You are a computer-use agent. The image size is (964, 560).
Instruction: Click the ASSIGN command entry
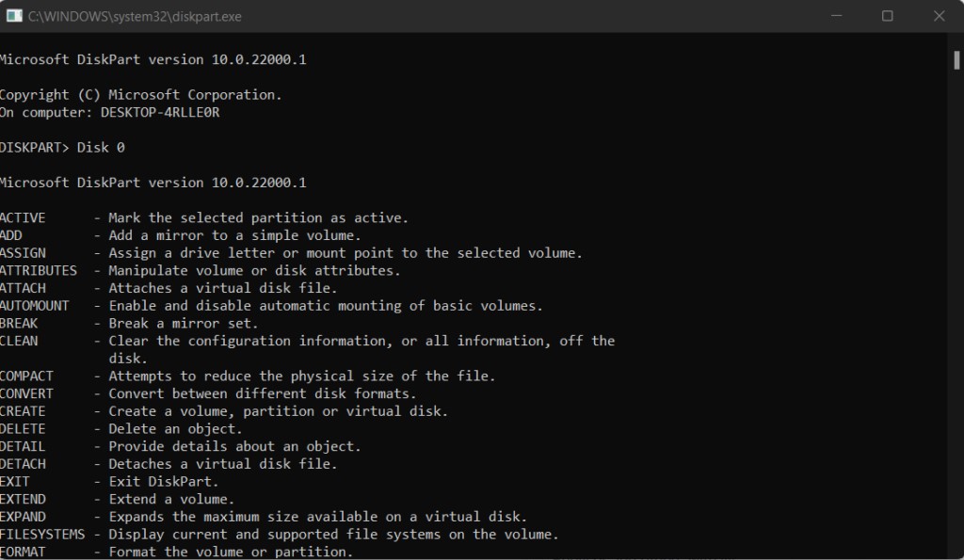pyautogui.click(x=23, y=253)
